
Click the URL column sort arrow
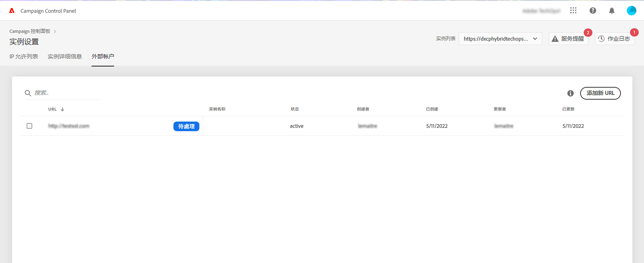[62, 109]
